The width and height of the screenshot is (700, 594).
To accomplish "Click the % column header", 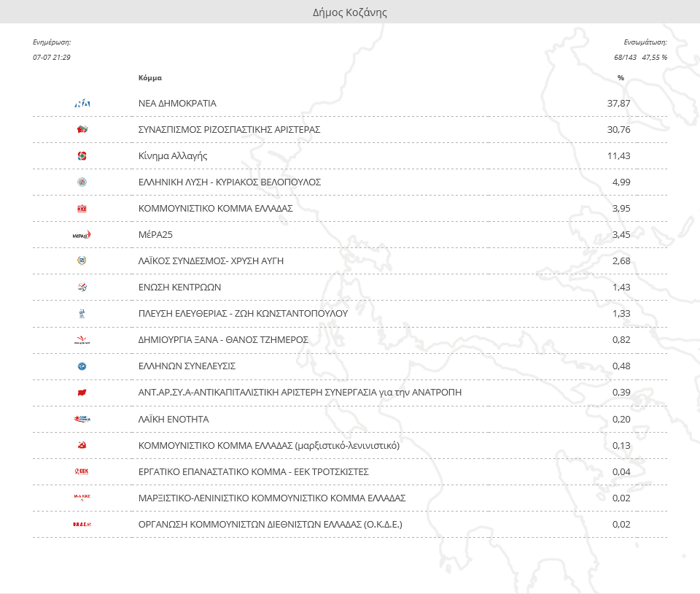I will (x=621, y=77).
